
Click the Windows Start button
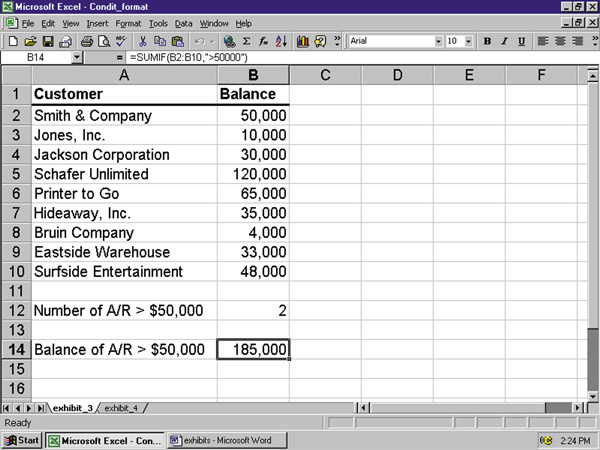pyautogui.click(x=22, y=439)
